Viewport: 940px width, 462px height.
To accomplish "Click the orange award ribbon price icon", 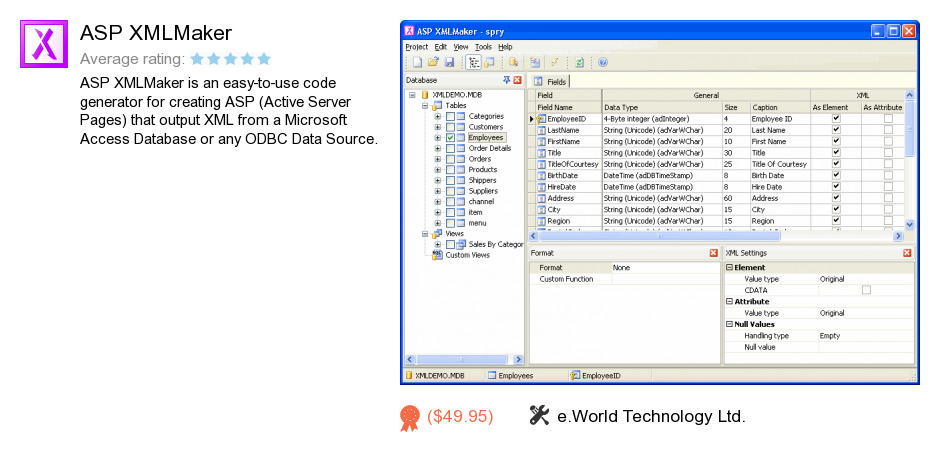I will click(x=410, y=418).
